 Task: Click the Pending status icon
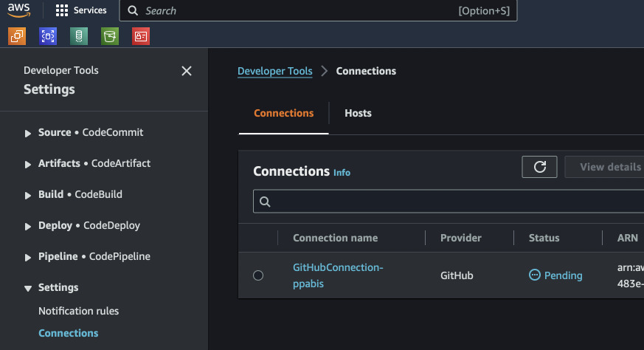[534, 275]
